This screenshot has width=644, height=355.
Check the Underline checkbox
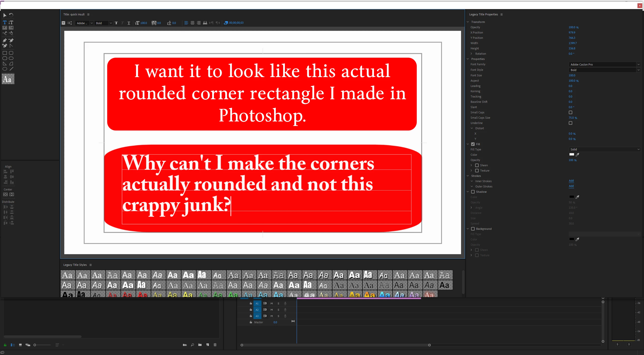point(571,123)
